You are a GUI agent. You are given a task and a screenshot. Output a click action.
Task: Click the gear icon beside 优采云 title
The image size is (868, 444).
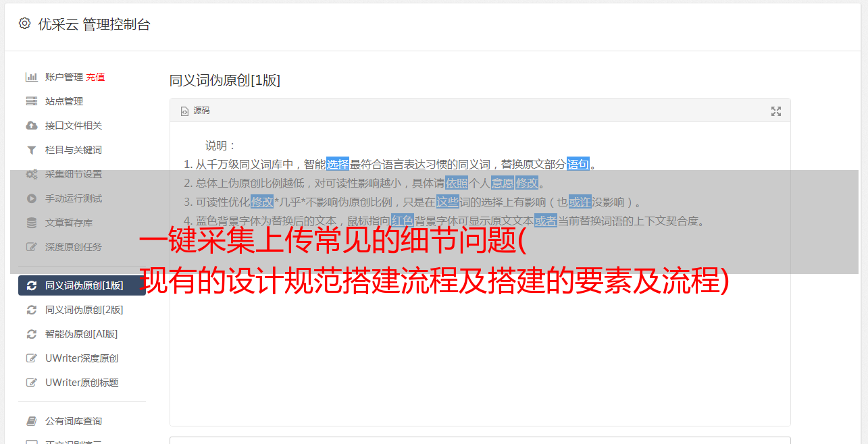(25, 24)
